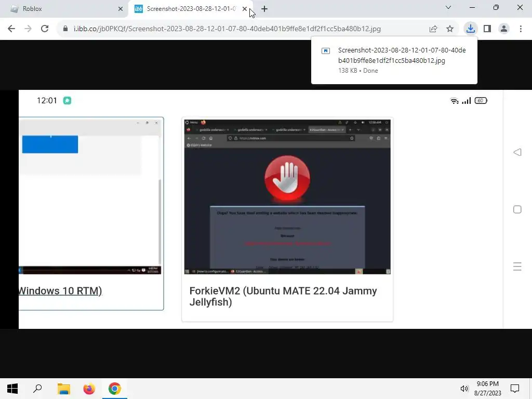Share this page icon in address bar

point(433,29)
